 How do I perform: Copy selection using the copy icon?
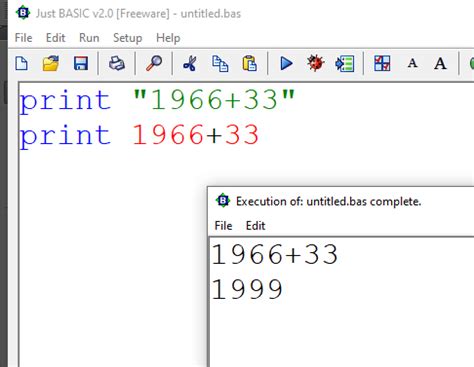pyautogui.click(x=220, y=63)
